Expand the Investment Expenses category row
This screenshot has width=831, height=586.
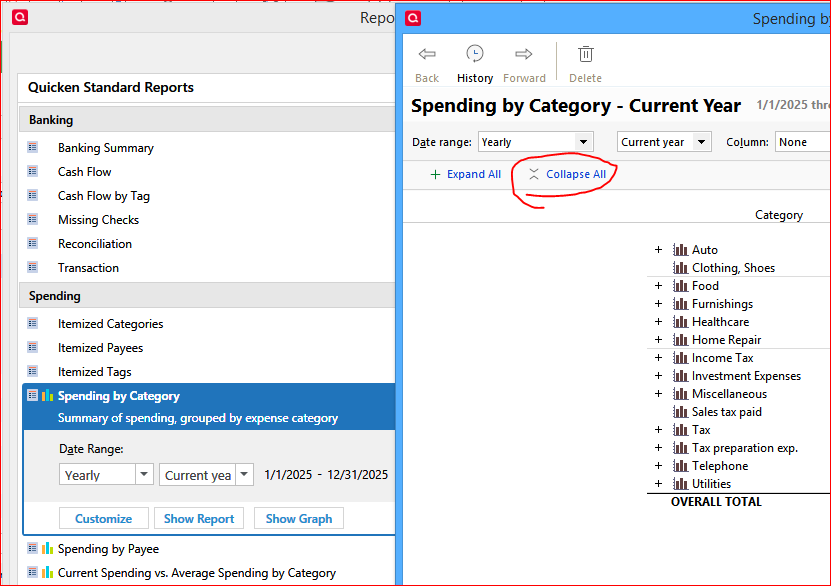click(658, 376)
